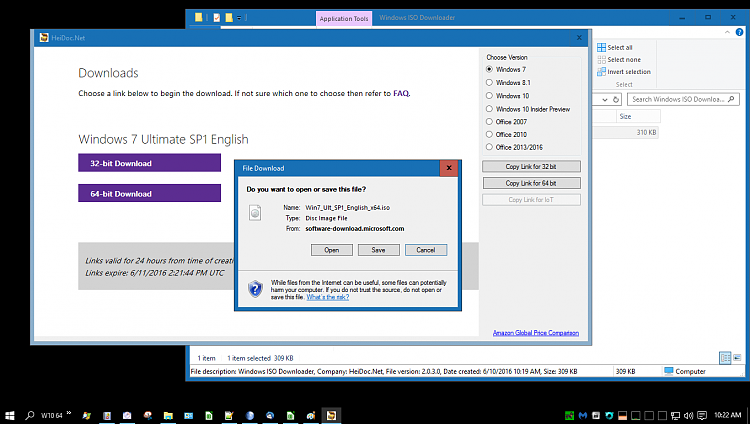Expand the W10 64 toolbar chevron
The width and height of the screenshot is (750, 424).
[69, 413]
